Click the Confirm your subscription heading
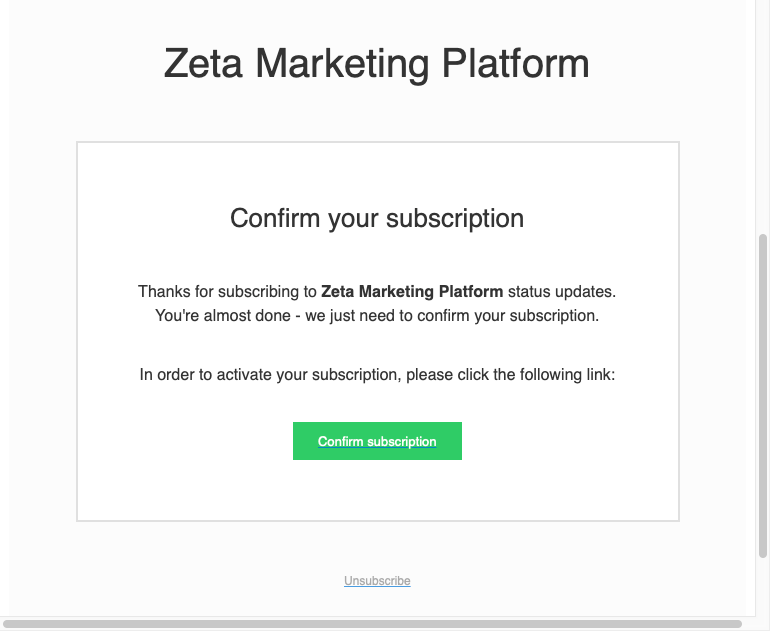Viewport: 770px width, 631px height. point(377,218)
